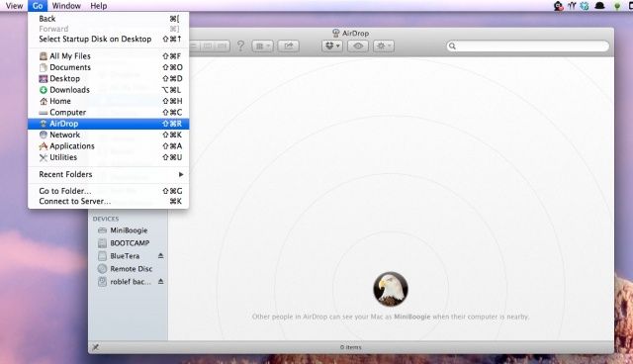633x364 pixels.
Task: Go to Applications from the menu
Action: tap(108, 146)
